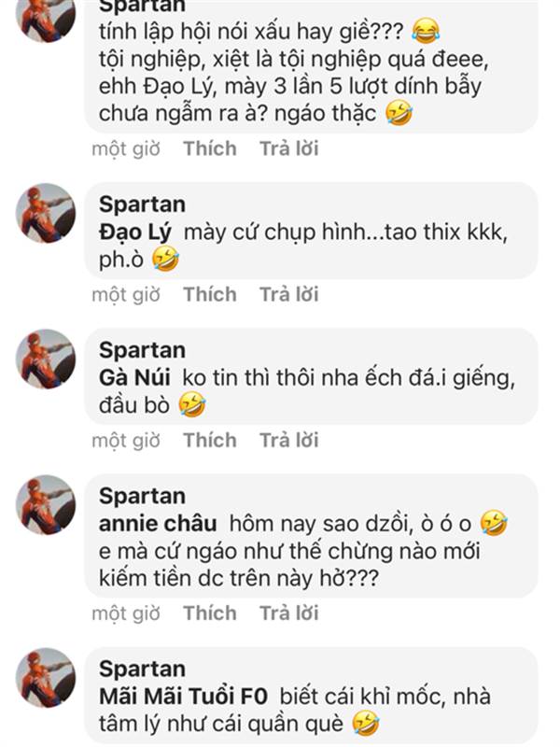Hit Thích under the 'kiếm tiền' comment
This screenshot has width=560, height=747.
pos(209,613)
